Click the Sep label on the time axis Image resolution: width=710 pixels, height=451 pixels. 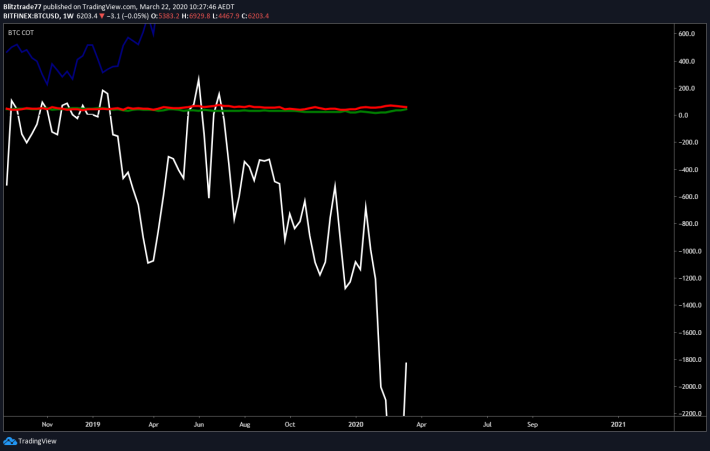(x=532, y=425)
